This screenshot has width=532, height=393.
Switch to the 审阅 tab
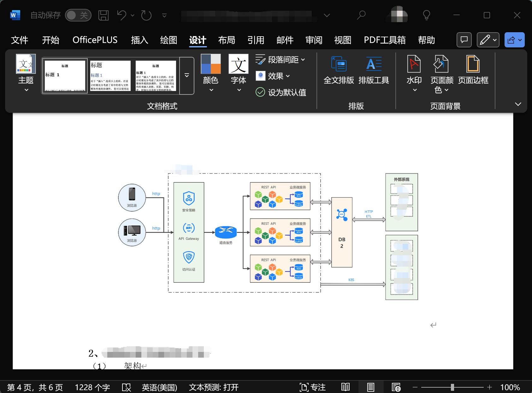pos(314,40)
